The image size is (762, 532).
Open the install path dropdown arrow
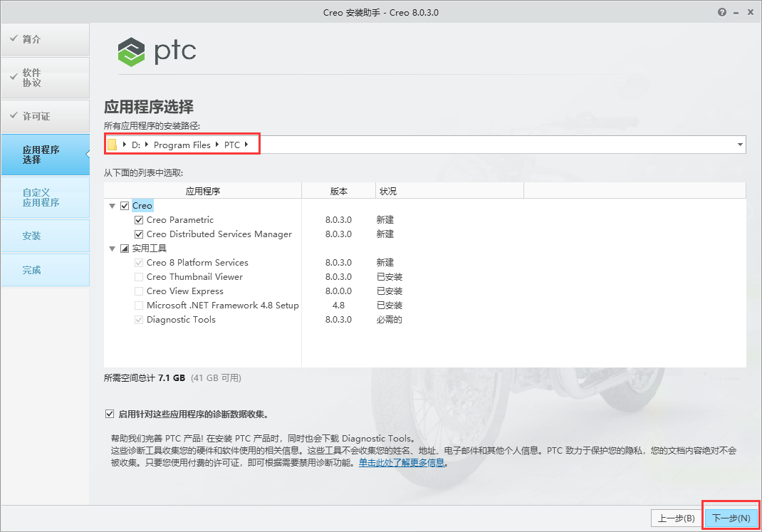tap(740, 145)
